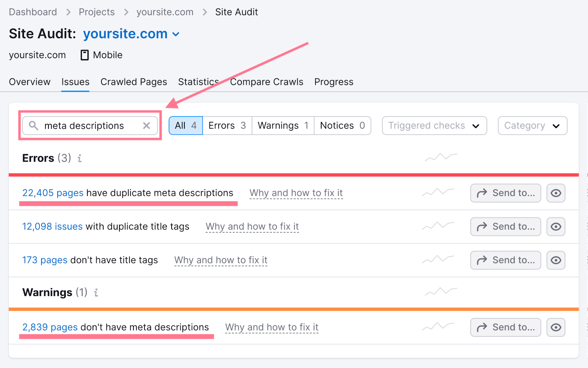
Task: Switch to the Crawled Pages tab
Action: pyautogui.click(x=134, y=82)
